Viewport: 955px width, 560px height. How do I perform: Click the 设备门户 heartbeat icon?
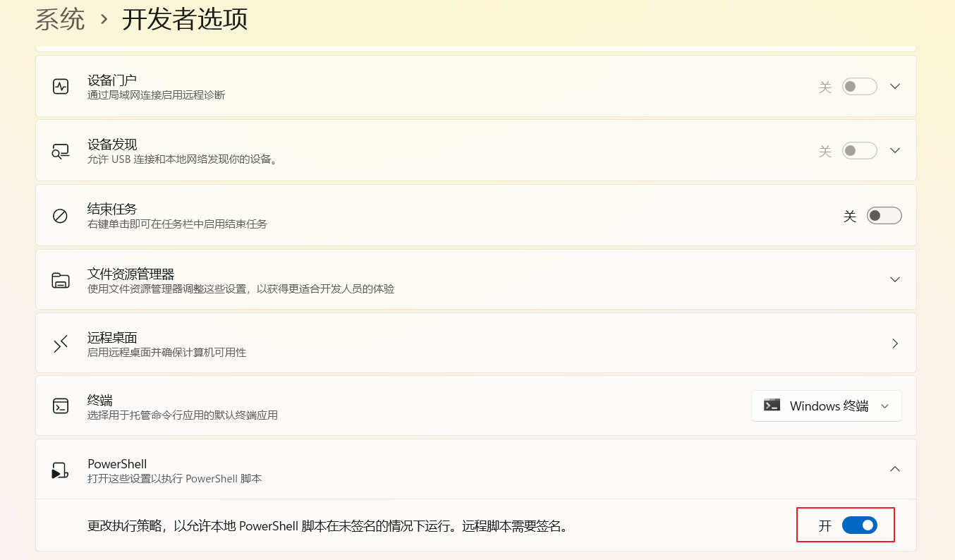[x=61, y=86]
